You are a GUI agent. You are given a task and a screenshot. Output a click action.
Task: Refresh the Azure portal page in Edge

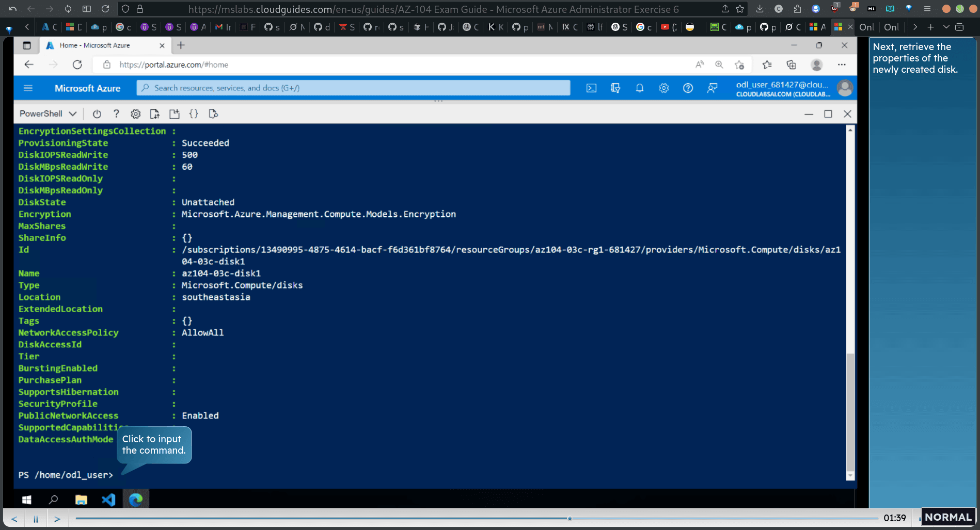[77, 65]
